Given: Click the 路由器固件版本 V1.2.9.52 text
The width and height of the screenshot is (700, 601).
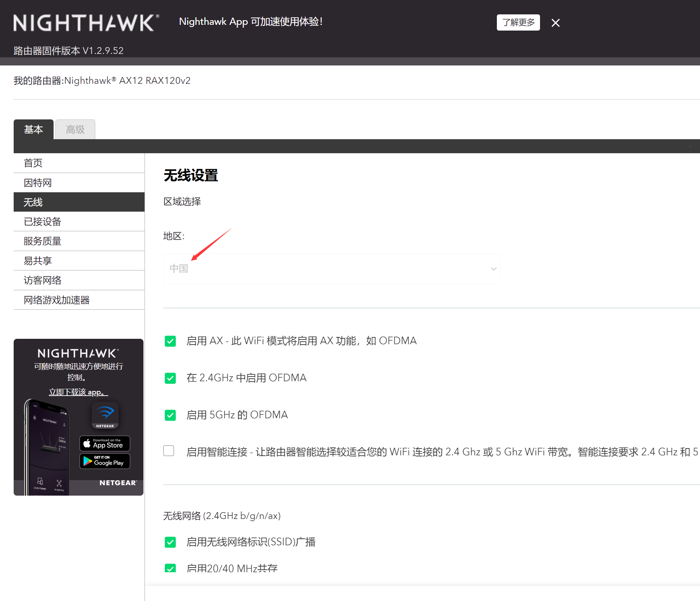Looking at the screenshot, I should [68, 51].
